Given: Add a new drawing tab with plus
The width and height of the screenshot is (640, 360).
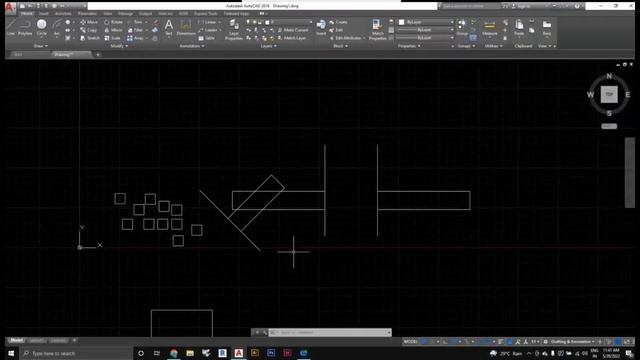Looking at the screenshot, I should 98,54.
